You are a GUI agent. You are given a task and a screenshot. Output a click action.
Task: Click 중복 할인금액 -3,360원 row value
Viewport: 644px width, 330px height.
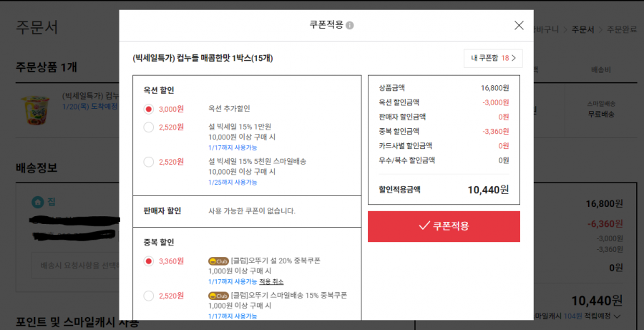[496, 132]
